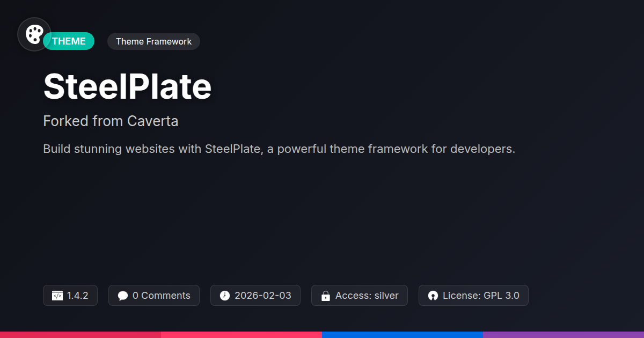Click the SteelPlate description text

click(x=279, y=149)
